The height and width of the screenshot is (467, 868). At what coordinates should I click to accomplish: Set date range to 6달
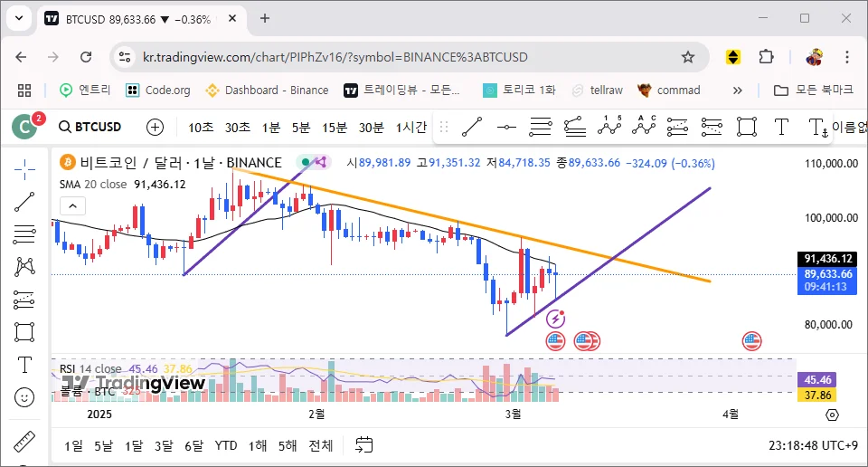click(x=194, y=446)
